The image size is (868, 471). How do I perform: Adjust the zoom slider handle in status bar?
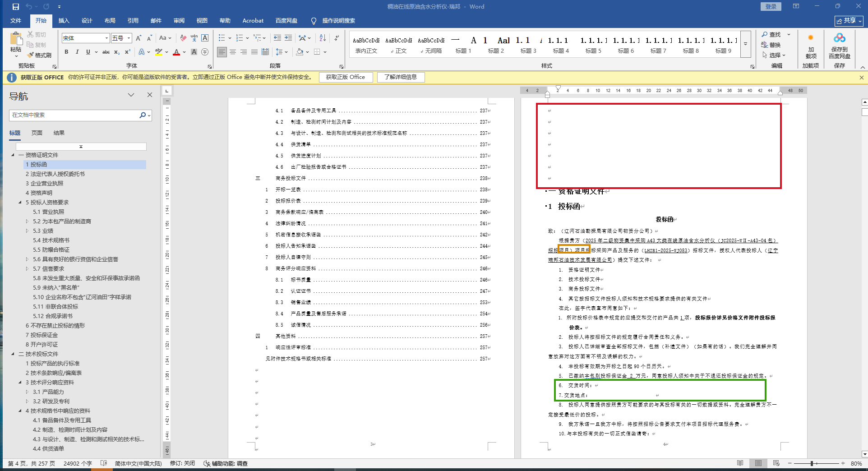812,463
